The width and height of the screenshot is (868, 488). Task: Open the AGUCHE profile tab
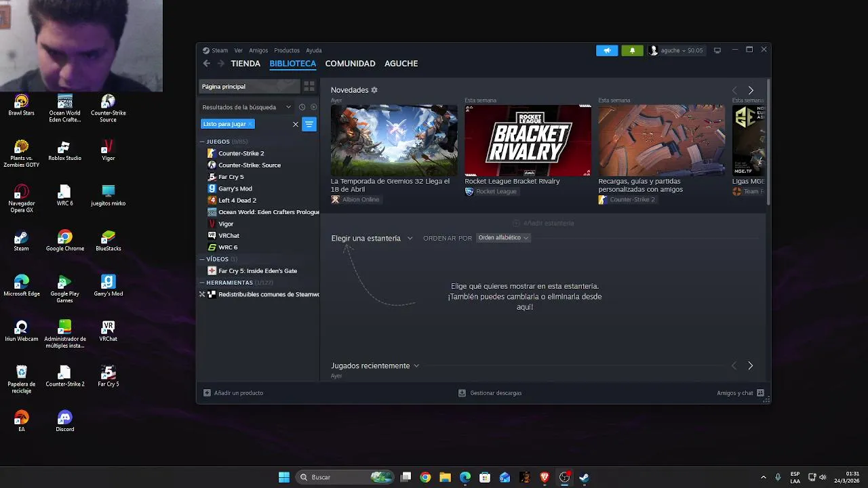point(401,63)
